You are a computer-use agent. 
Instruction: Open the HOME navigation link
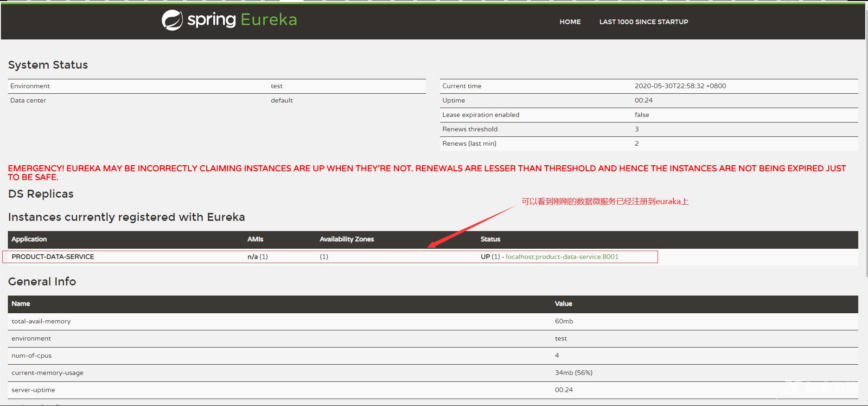[x=570, y=22]
